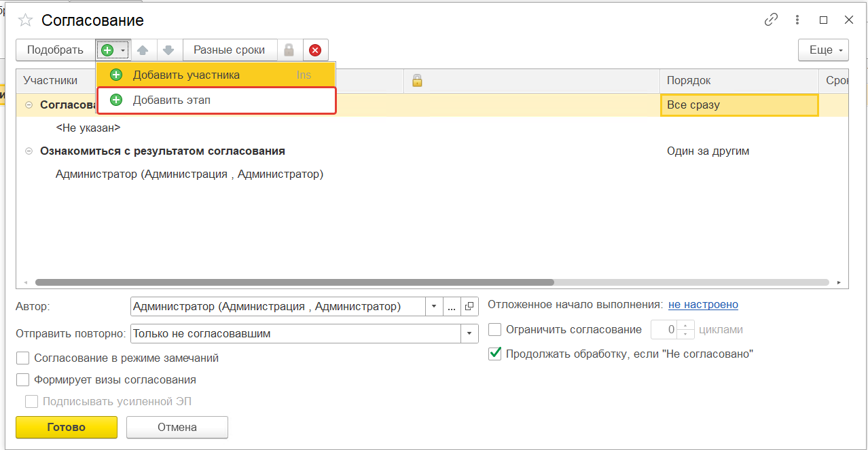The width and height of the screenshot is (868, 450).
Task: Click the horizontal scrollbar under the participants table
Action: [295, 282]
